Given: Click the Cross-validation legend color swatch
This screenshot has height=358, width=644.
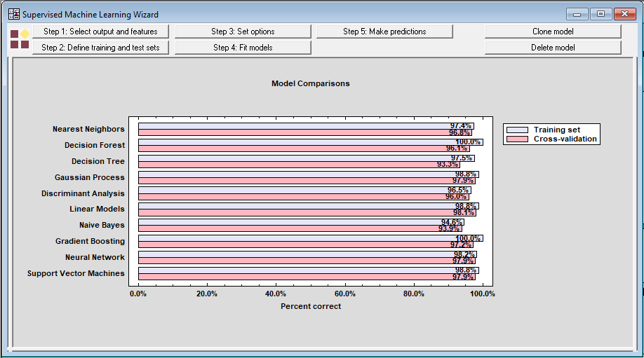Looking at the screenshot, I should click(517, 139).
